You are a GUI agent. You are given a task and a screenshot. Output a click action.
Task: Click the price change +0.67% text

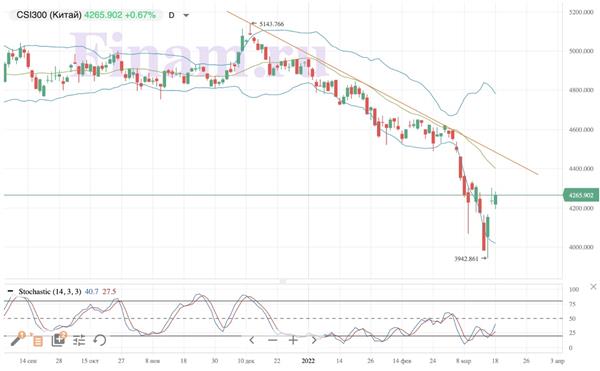(141, 15)
